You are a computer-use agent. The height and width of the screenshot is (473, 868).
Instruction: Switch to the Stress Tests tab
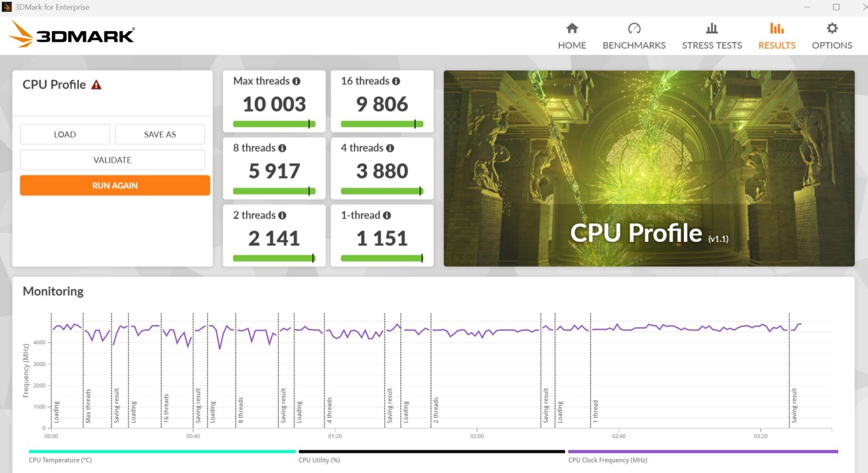tap(712, 36)
